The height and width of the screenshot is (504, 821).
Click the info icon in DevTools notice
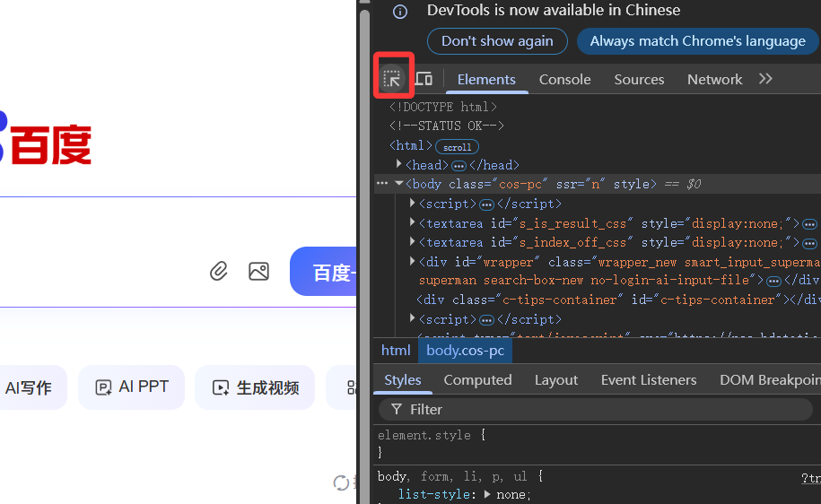coord(400,12)
